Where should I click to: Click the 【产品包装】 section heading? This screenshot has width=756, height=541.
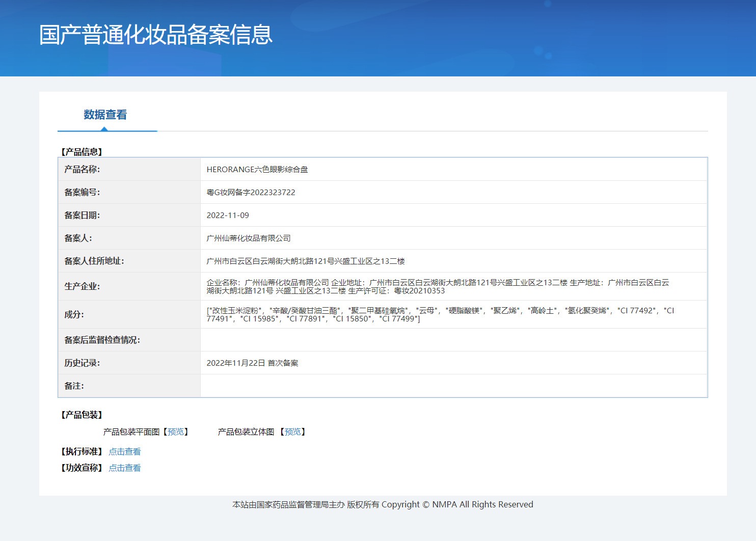pyautogui.click(x=82, y=415)
